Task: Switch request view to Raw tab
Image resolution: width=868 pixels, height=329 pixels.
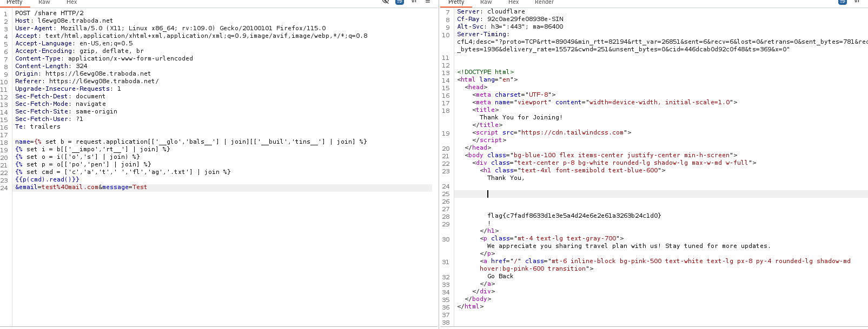Action: point(44,3)
